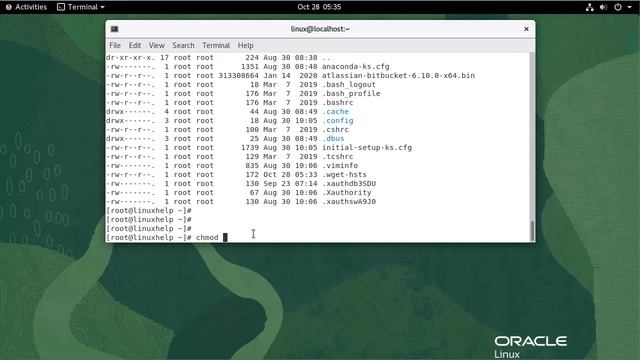Click the power icon in top bar

coord(618,7)
